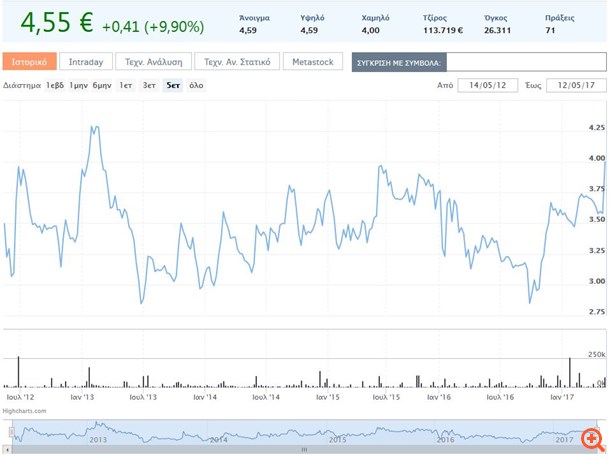This screenshot has width=610, height=457.
Task: Click the 2013 label in navigator
Action: point(98,440)
